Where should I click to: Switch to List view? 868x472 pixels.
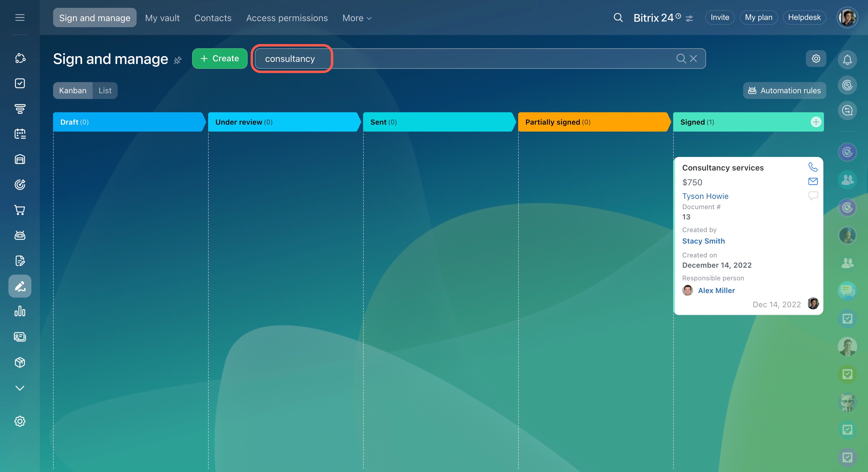coord(105,90)
